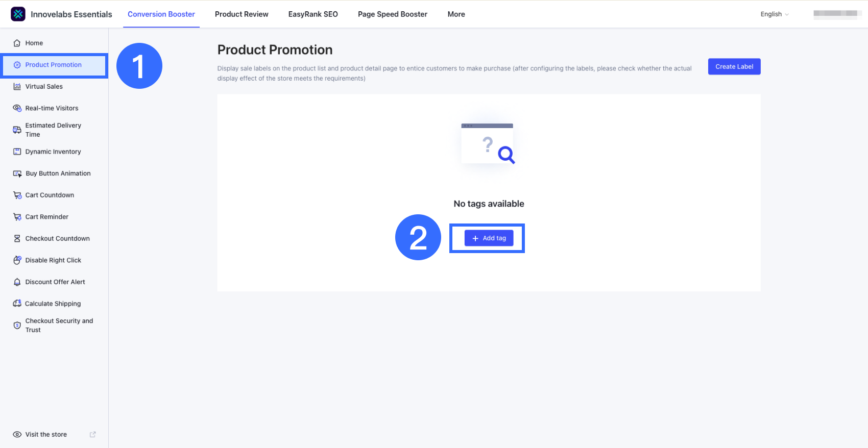The image size is (868, 448).
Task: Select Cart Reminder label in sidebar
Action: coord(47,217)
